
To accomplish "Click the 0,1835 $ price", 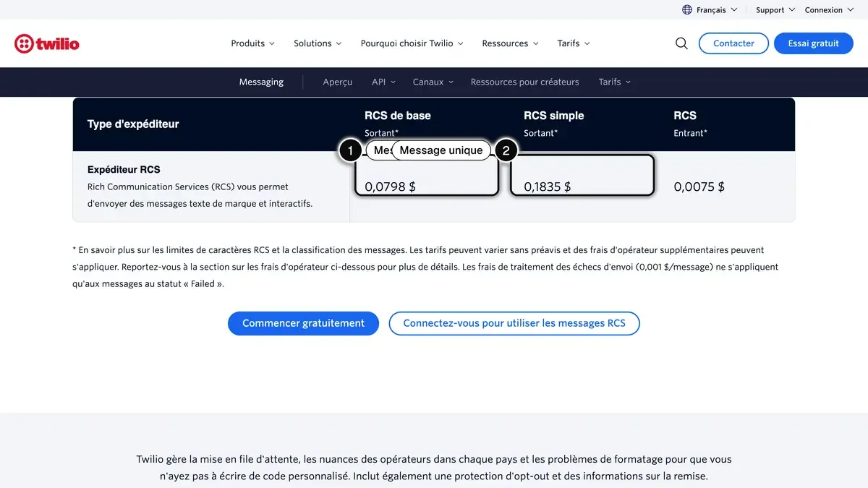I will point(548,187).
